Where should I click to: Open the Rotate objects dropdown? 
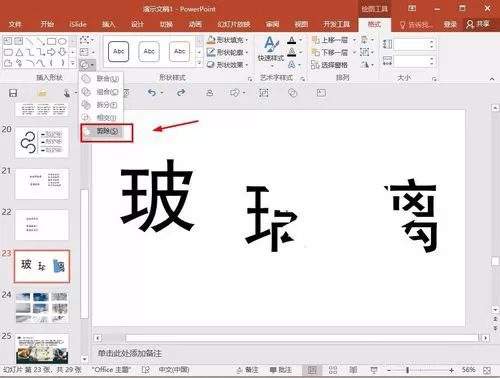tap(367, 64)
